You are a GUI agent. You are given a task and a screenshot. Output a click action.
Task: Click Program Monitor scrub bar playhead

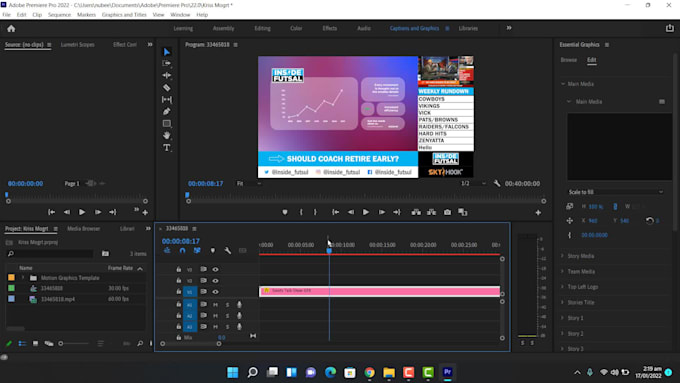pos(187,195)
